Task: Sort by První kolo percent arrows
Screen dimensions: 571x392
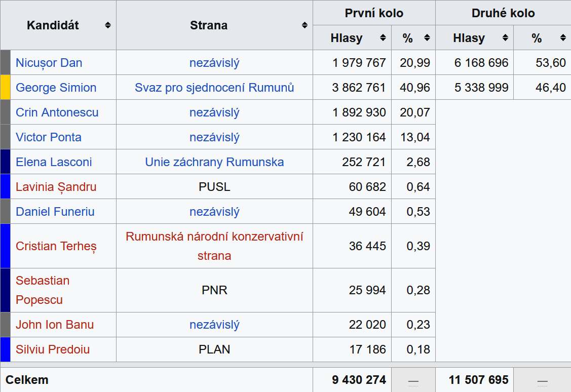Action: (x=427, y=37)
